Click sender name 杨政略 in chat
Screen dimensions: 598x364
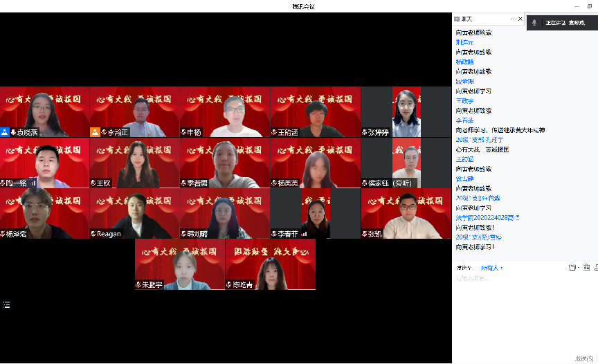pos(464,62)
